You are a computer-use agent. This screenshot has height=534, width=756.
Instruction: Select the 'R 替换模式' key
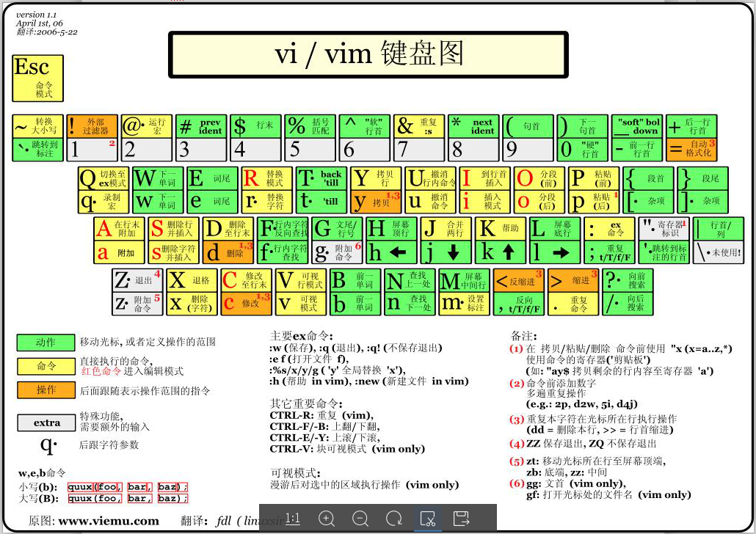tap(266, 178)
